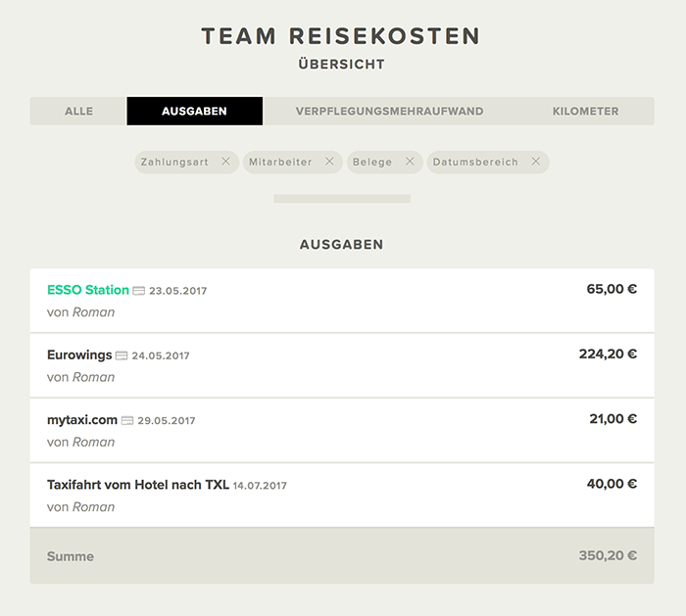This screenshot has width=686, height=616.
Task: Click the card icon beside ESSO Station
Action: click(x=139, y=291)
